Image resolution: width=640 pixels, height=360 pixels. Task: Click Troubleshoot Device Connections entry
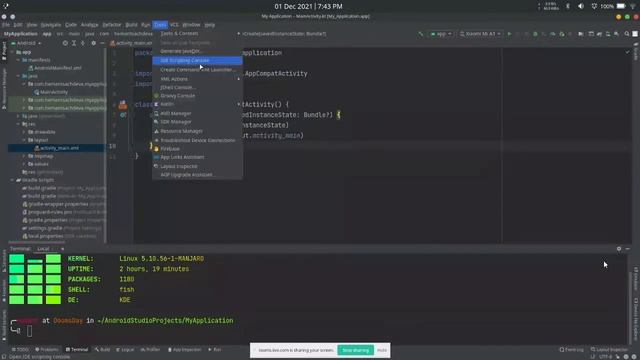[198, 140]
